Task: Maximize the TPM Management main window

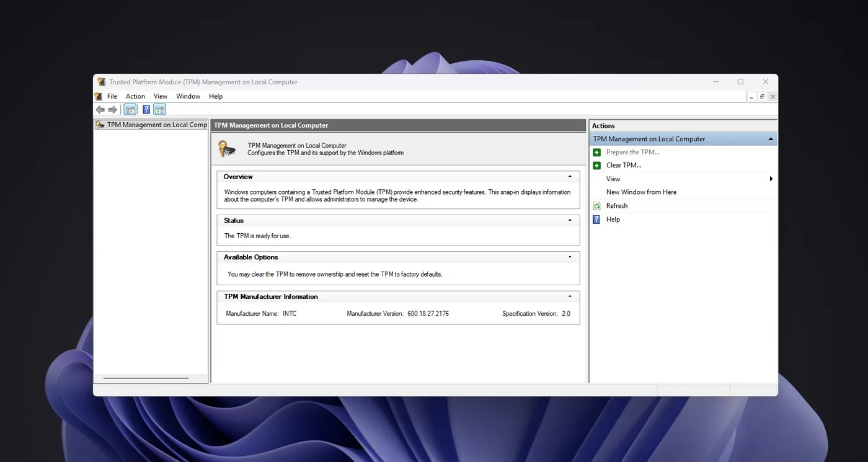Action: [740, 82]
